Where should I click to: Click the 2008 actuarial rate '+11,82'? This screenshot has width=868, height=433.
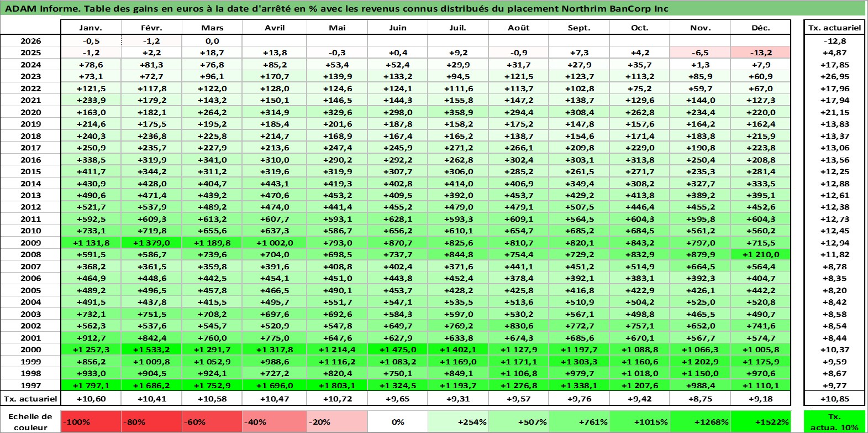(834, 254)
